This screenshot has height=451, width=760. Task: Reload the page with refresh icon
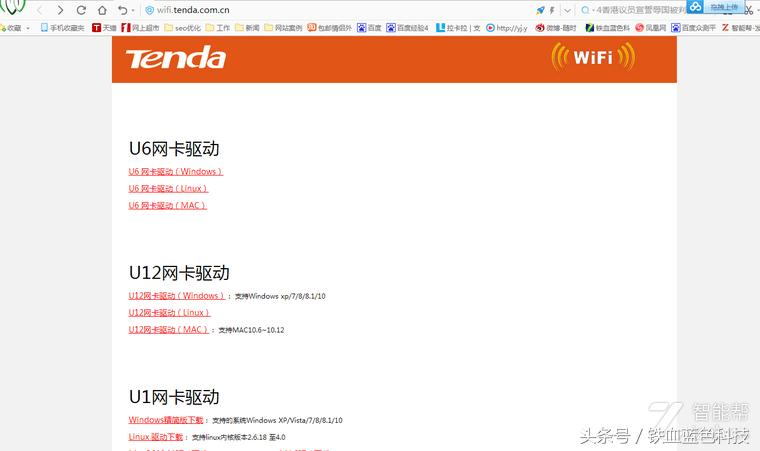81,10
